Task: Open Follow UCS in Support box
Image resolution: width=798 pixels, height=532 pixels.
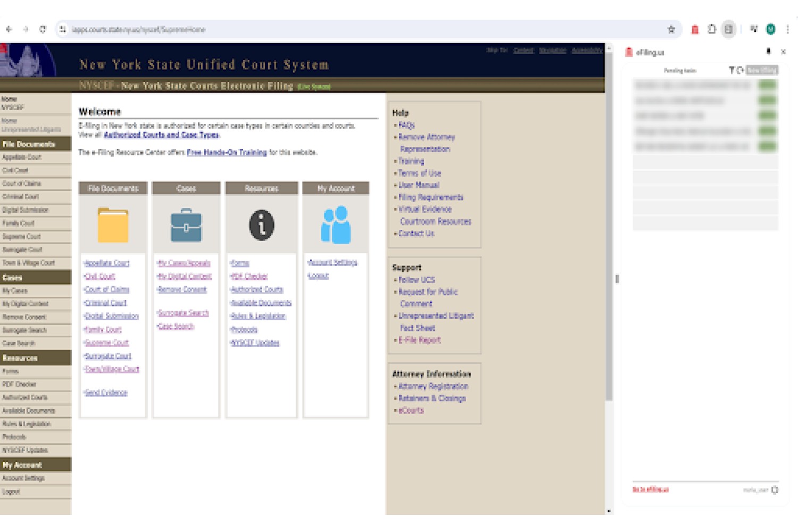Action: pos(417,280)
